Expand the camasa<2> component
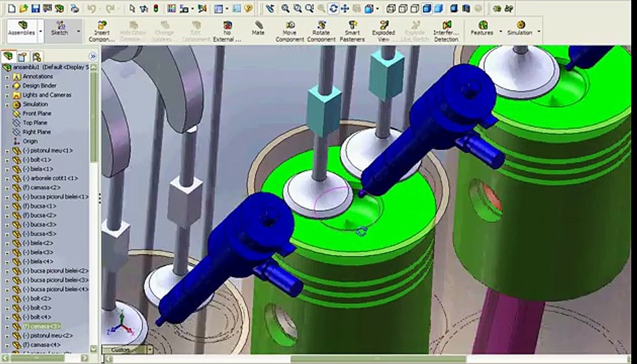Image resolution: width=637 pixels, height=364 pixels. (7, 188)
